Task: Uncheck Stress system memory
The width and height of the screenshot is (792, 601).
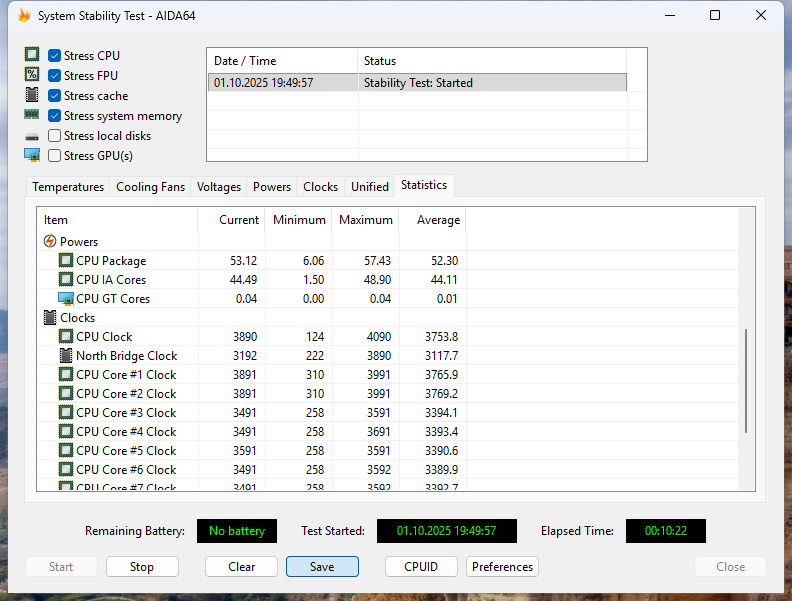Action: click(x=55, y=116)
